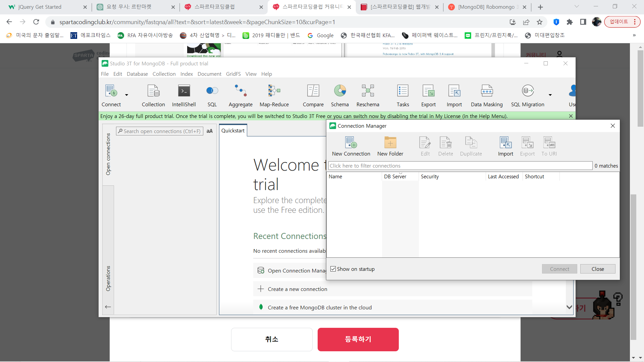This screenshot has width=644, height=362.
Task: Click the filter connections input field
Action: click(460, 166)
